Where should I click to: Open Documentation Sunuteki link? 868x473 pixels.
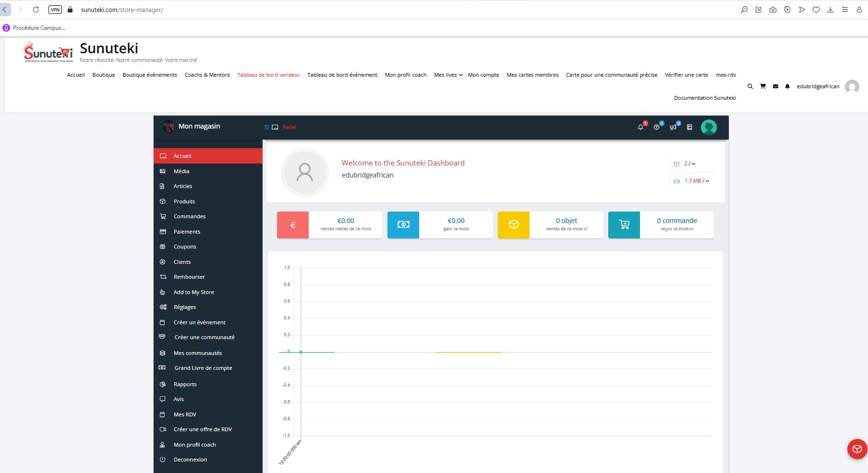(704, 98)
